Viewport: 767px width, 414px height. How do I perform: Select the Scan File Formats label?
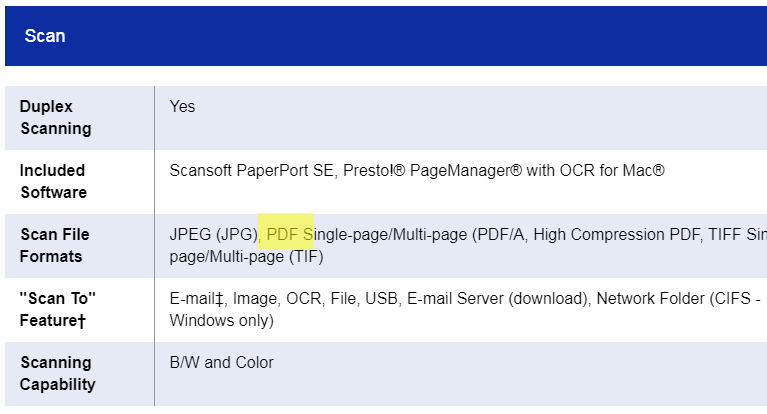click(54, 245)
